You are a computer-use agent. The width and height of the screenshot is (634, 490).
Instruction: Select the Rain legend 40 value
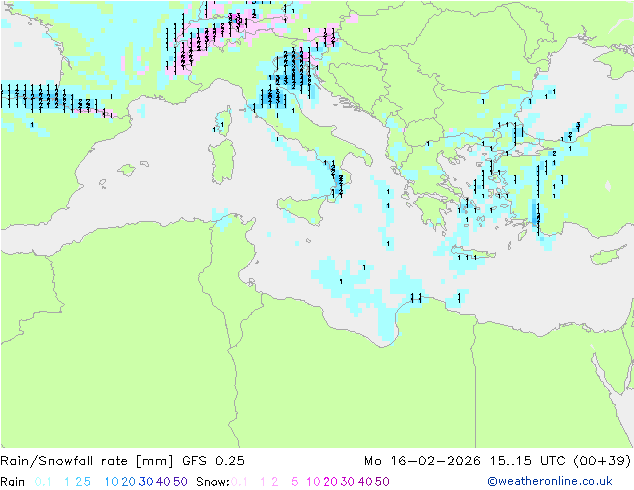pyautogui.click(x=163, y=482)
